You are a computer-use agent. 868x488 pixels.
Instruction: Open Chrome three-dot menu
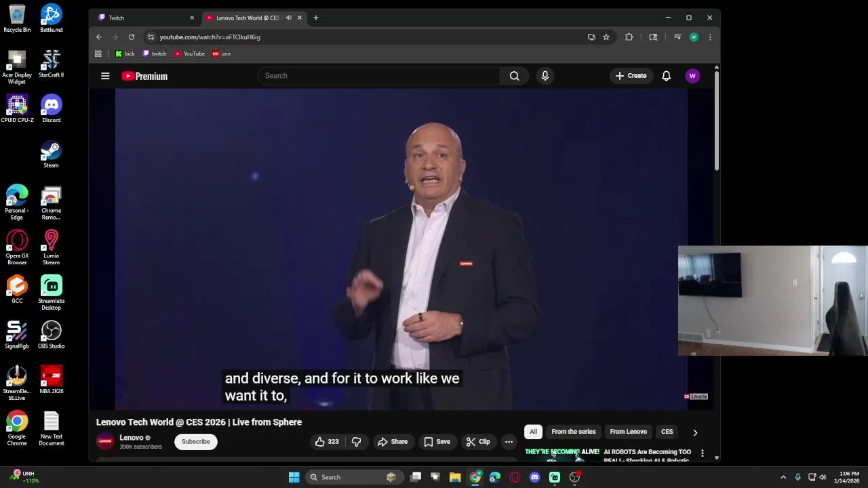point(710,37)
